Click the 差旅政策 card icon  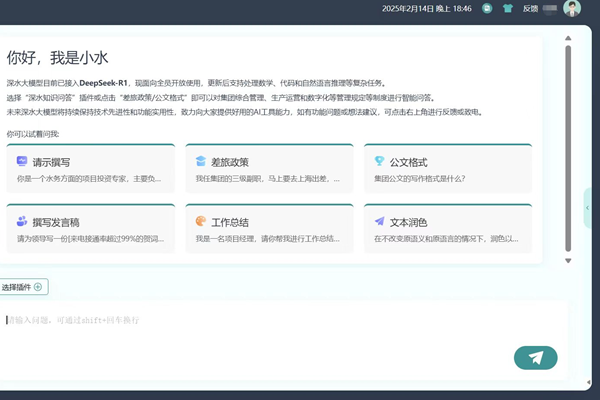[201, 161]
